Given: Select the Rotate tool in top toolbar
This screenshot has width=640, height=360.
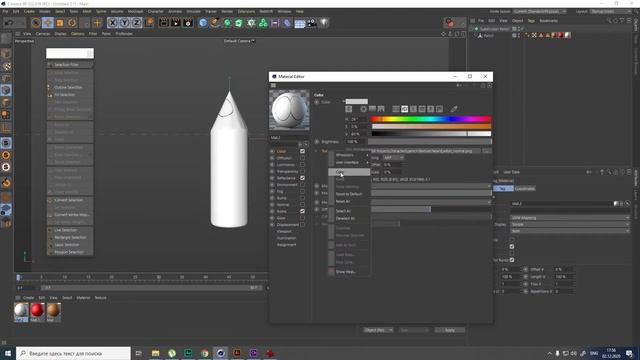Looking at the screenshot, I should [x=72, y=23].
